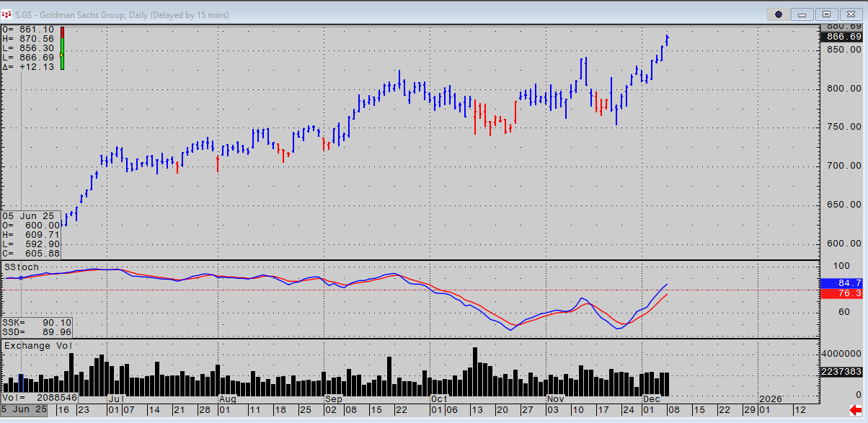
Task: Click the Exchange Vol pane label
Action: point(39,346)
